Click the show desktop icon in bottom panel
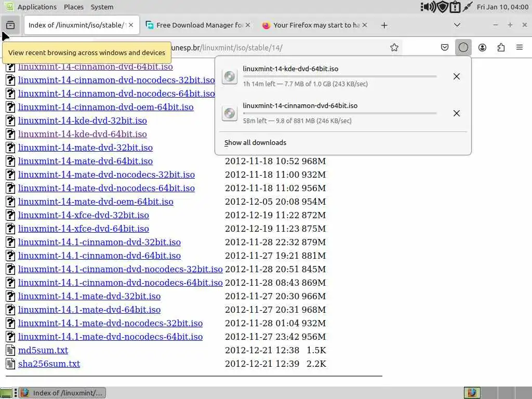The width and height of the screenshot is (532, 399). [x=6, y=393]
